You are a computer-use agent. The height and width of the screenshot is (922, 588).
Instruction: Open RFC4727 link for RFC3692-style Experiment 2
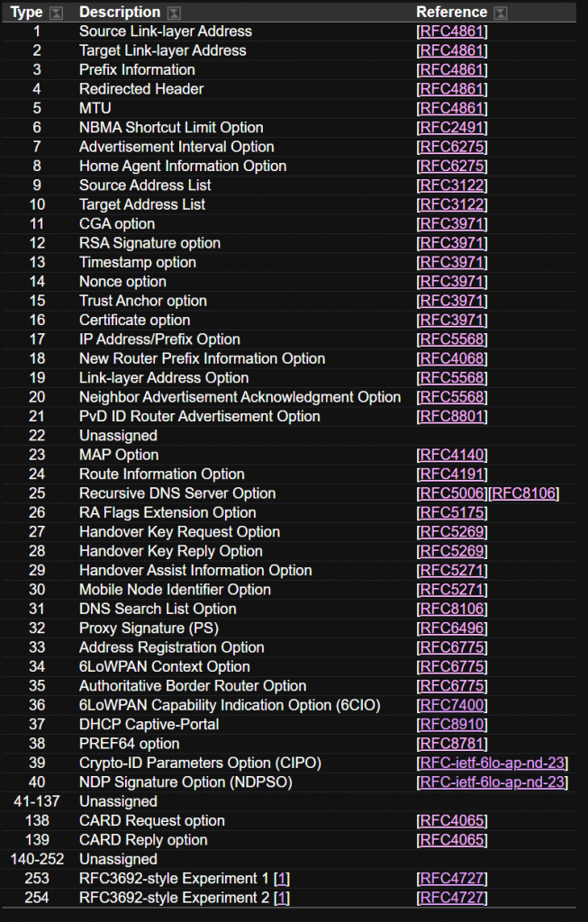tap(452, 898)
